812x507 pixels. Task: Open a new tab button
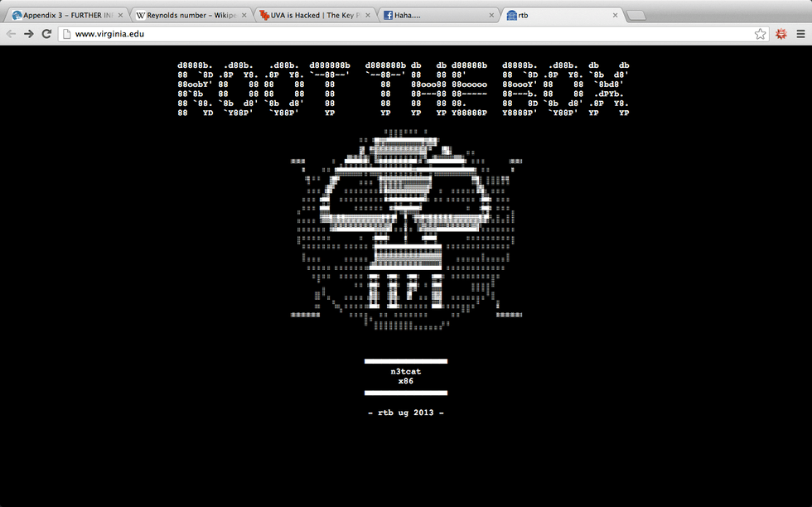636,15
